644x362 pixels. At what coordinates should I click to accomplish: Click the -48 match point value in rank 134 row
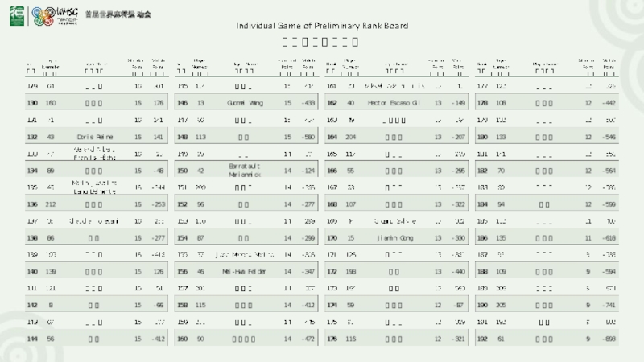[x=158, y=171]
